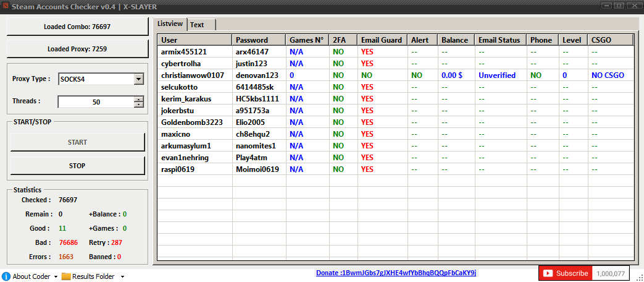Open the Donate bitcoin address link
The height and width of the screenshot is (282, 644).
point(396,273)
